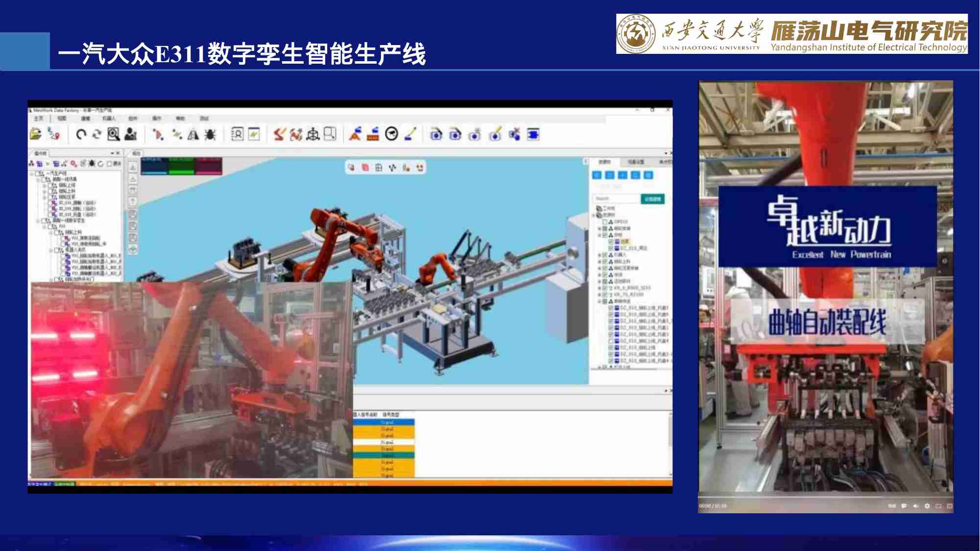980x551 pixels.
Task: Click the yellow pencil edit toolbar icon
Action: pyautogui.click(x=410, y=134)
